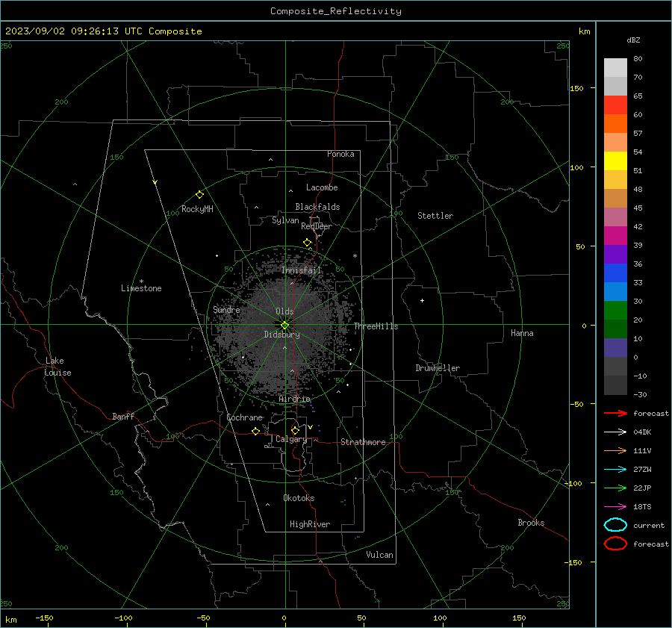Viewport: 672px width, 628px height.
Task: Click the Cochrane city label
Action: [244, 417]
